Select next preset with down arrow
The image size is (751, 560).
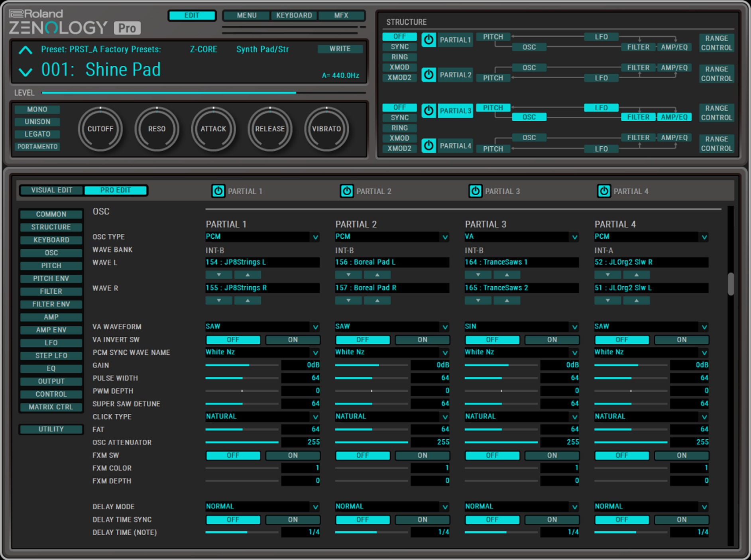(x=26, y=72)
